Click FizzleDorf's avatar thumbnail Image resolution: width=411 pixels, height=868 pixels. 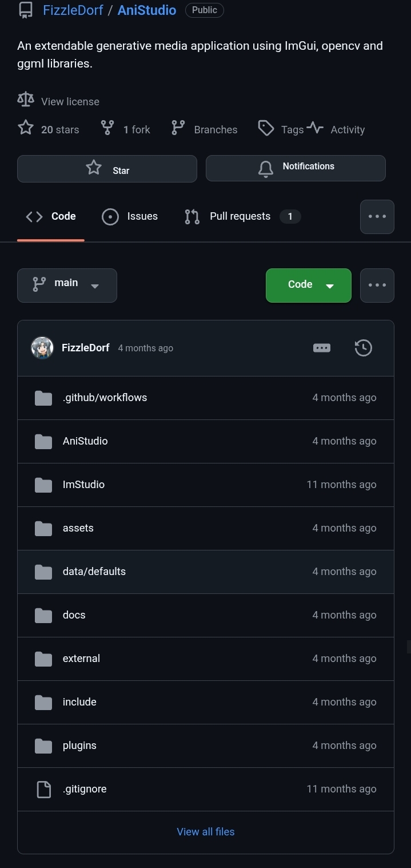(42, 348)
